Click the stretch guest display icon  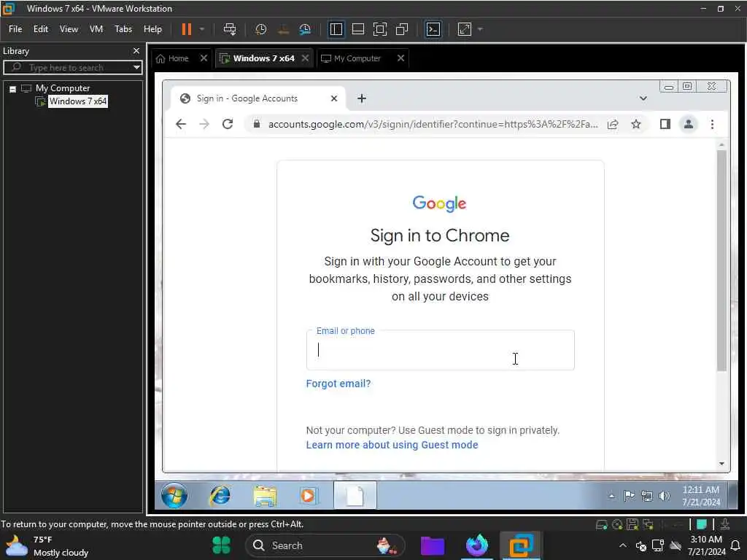465,29
